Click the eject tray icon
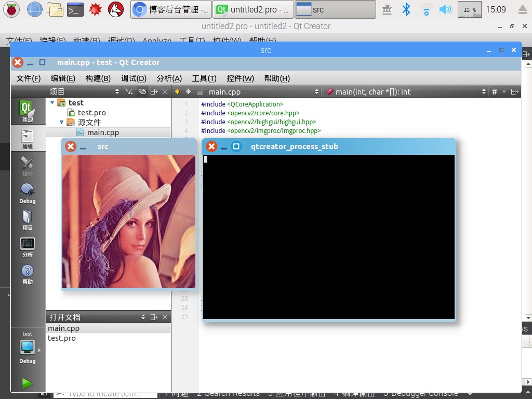The height and width of the screenshot is (399, 532). 523,10
